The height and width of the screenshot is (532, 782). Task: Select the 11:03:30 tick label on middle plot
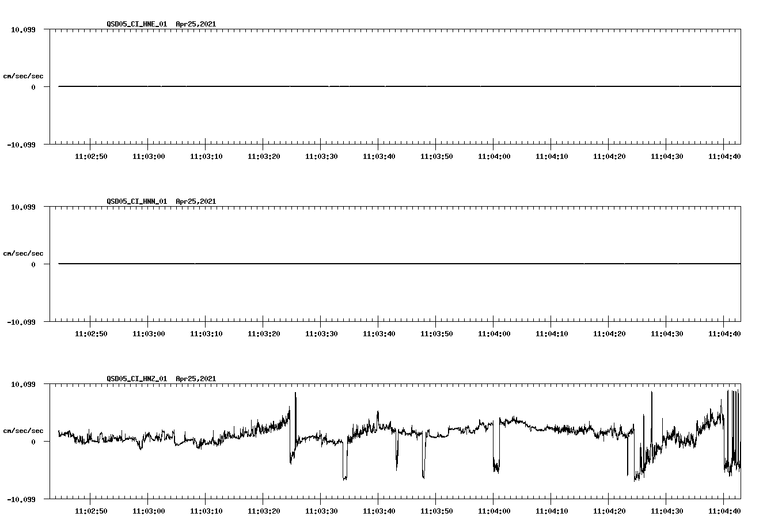click(322, 332)
